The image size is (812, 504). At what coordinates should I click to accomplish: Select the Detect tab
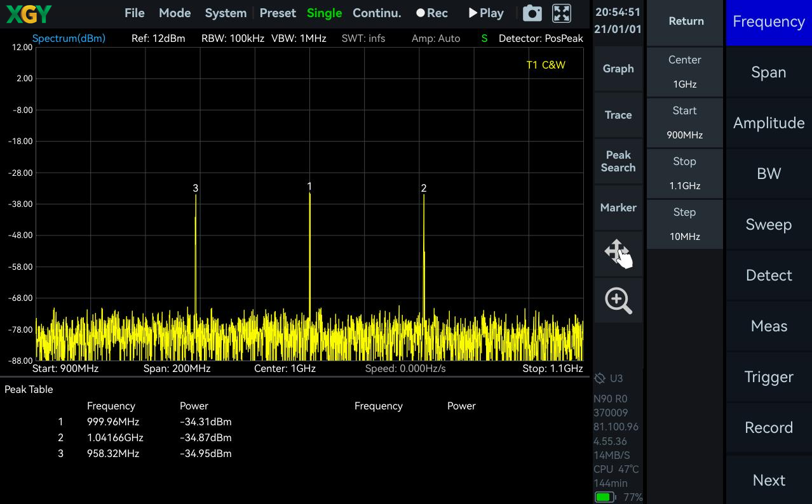769,275
